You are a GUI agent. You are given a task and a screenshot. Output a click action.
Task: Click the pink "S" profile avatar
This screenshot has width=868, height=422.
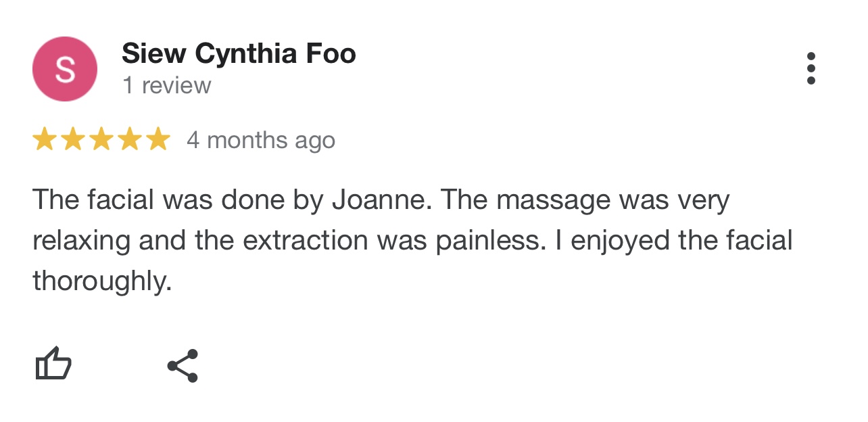[x=65, y=69]
